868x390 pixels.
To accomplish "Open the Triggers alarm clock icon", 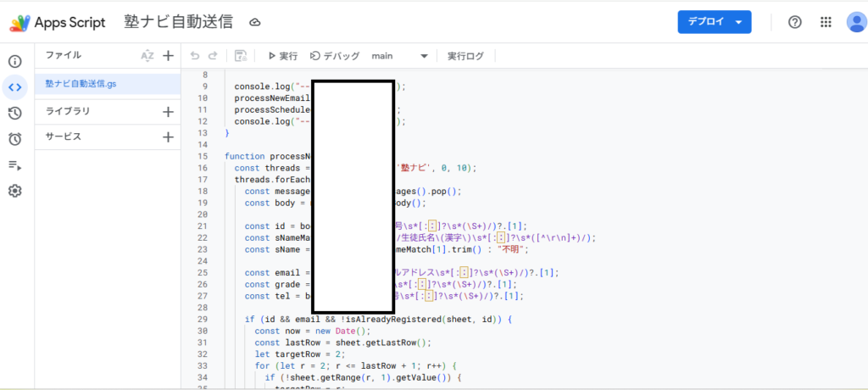I will click(14, 139).
